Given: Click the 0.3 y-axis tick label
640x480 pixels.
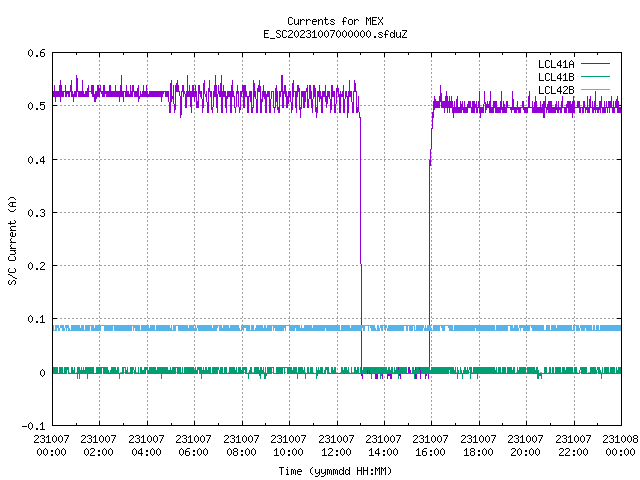Looking at the screenshot, I should 36,213.
